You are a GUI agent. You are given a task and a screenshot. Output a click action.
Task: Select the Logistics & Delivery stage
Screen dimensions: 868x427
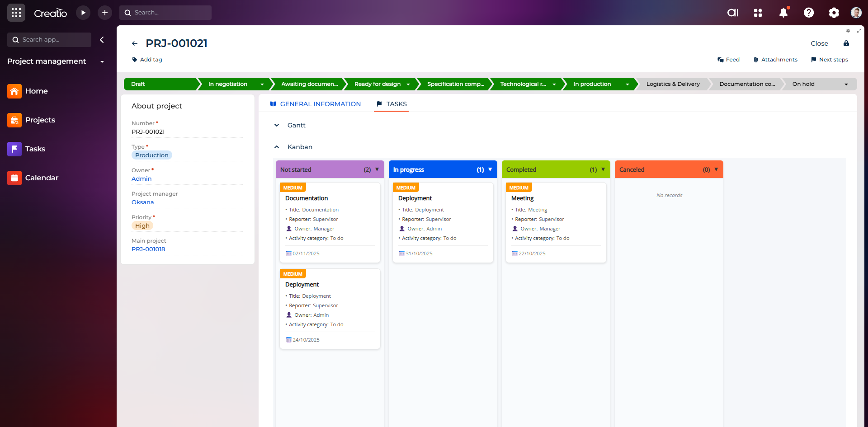(673, 84)
